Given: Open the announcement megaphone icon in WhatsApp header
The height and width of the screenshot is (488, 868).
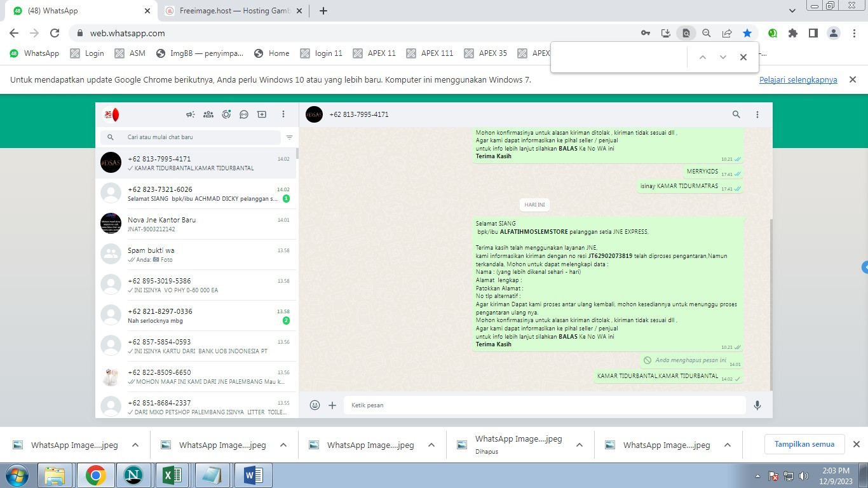Looking at the screenshot, I should click(190, 114).
